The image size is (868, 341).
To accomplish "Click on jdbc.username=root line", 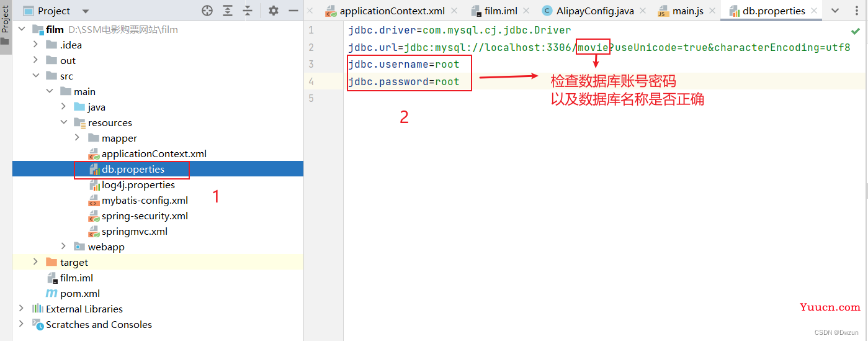I will pos(404,64).
